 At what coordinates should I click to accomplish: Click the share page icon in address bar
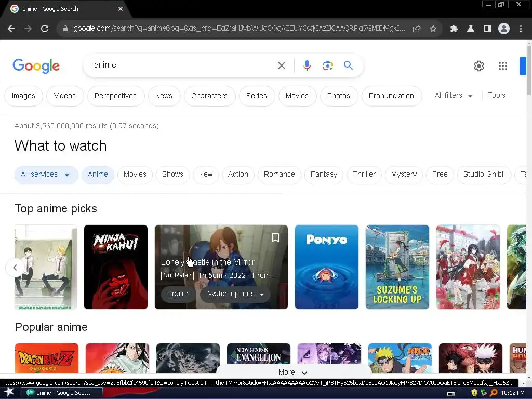click(x=417, y=29)
